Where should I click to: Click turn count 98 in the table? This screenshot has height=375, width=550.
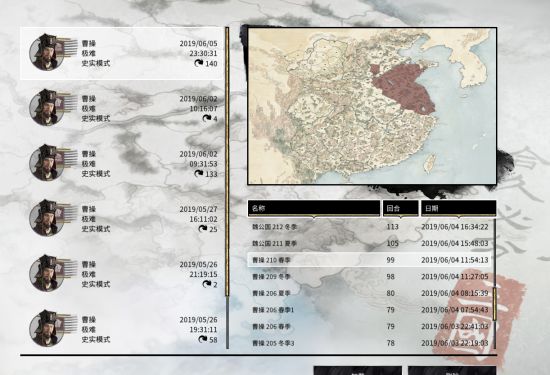390,277
